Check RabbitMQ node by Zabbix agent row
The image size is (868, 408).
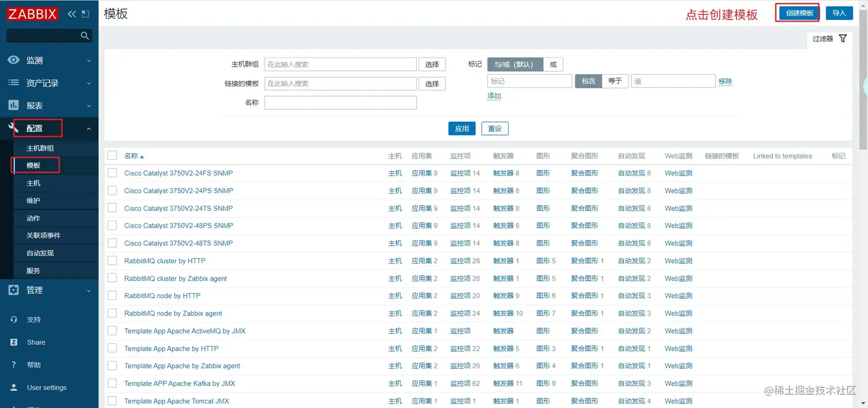(x=112, y=313)
